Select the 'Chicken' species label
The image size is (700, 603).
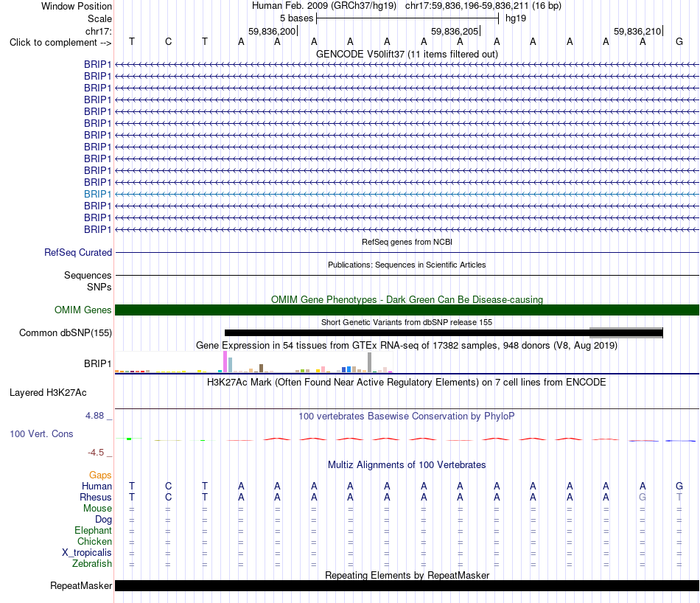94,541
